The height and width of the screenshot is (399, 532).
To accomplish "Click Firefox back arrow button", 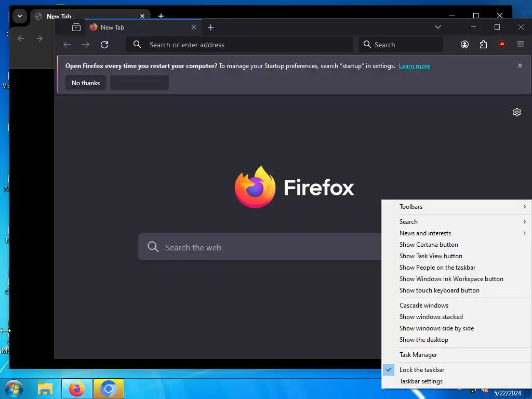I will (x=67, y=45).
